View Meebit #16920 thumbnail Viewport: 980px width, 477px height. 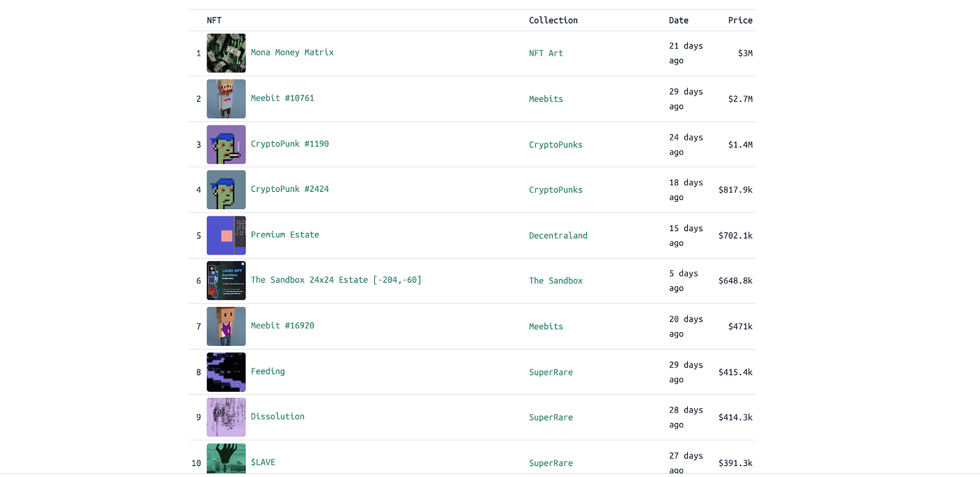(226, 326)
